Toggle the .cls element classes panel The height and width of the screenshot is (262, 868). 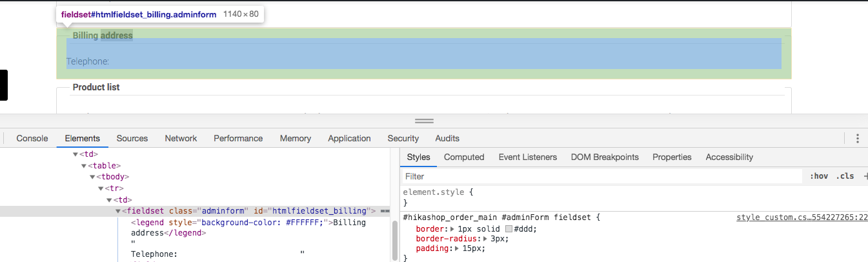(845, 176)
